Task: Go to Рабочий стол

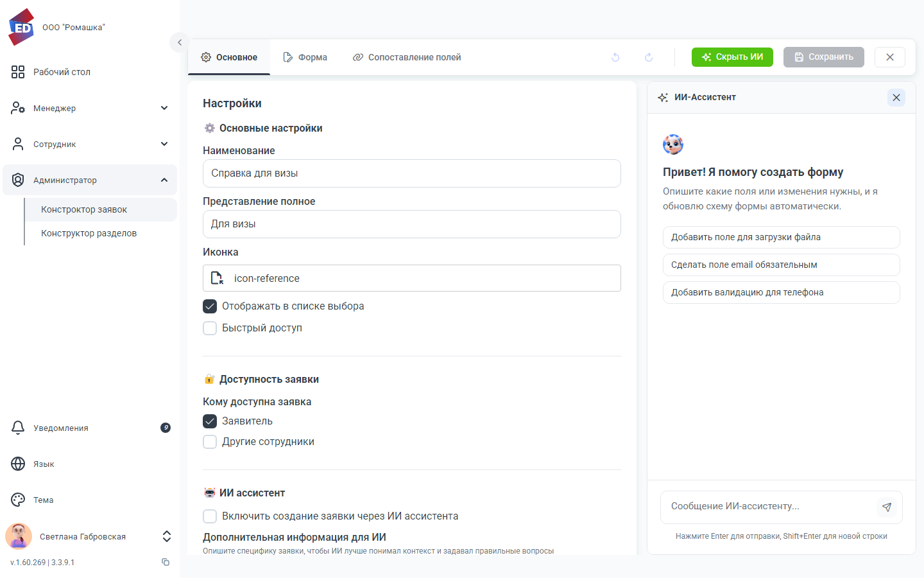Action: 90,72
